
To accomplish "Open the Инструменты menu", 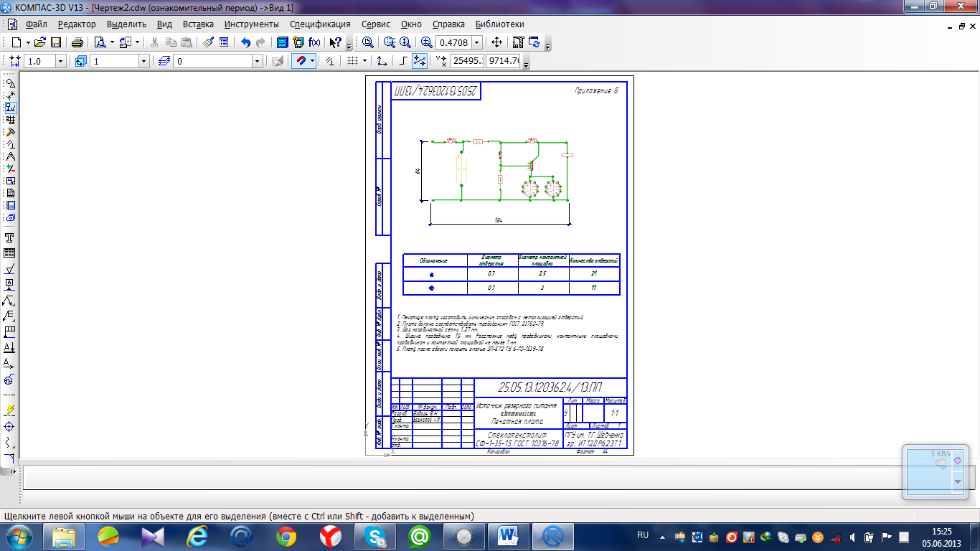I will (x=251, y=24).
